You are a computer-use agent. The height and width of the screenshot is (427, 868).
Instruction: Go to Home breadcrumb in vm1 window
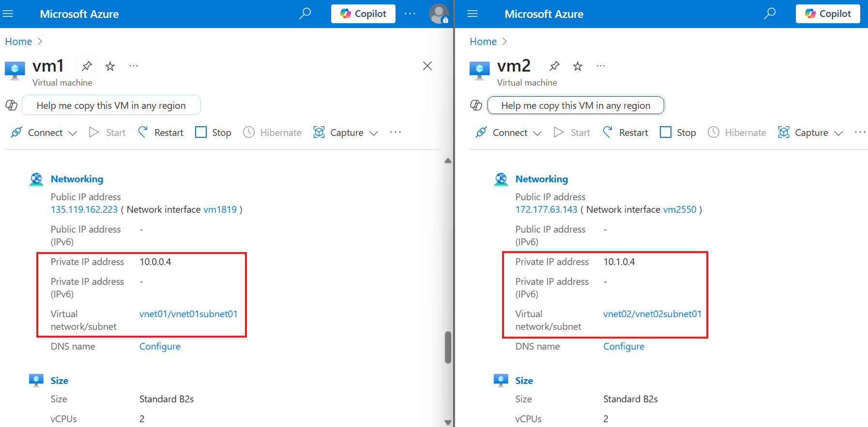(x=18, y=42)
